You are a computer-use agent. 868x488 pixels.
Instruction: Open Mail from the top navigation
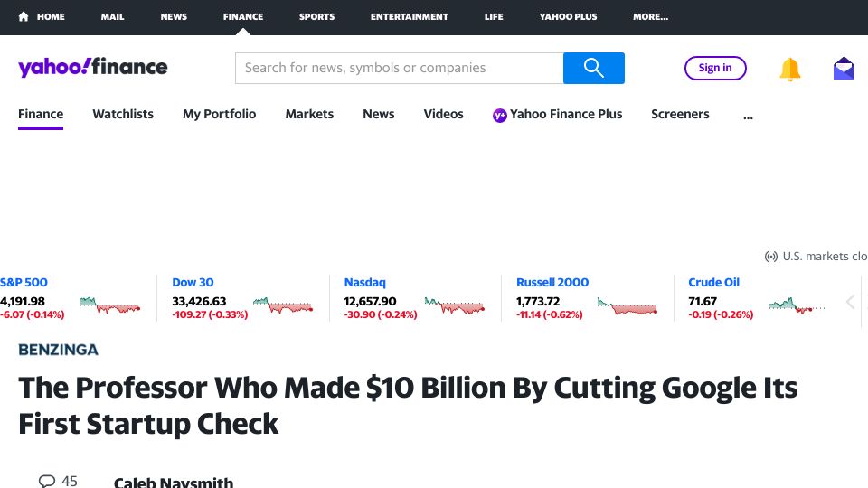(x=112, y=16)
